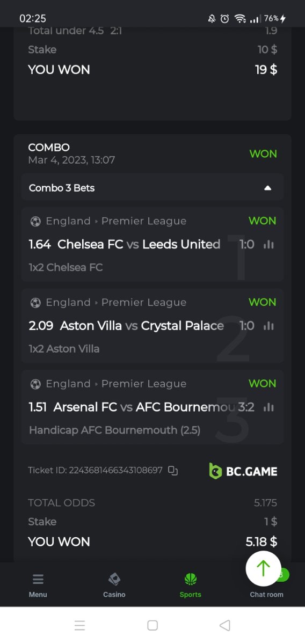Image resolution: width=305 pixels, height=644 pixels.
Task: Tap the BC.GAME logo
Action: coord(243,471)
